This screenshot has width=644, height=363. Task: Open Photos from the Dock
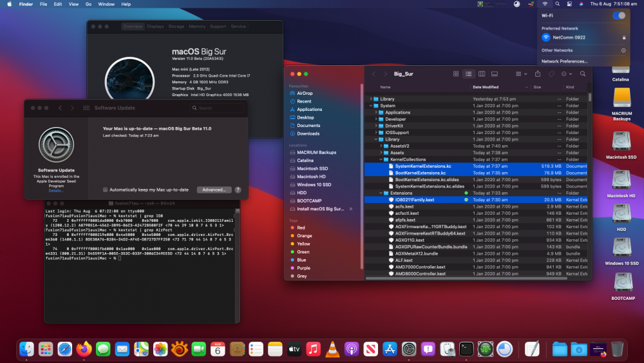point(160,349)
